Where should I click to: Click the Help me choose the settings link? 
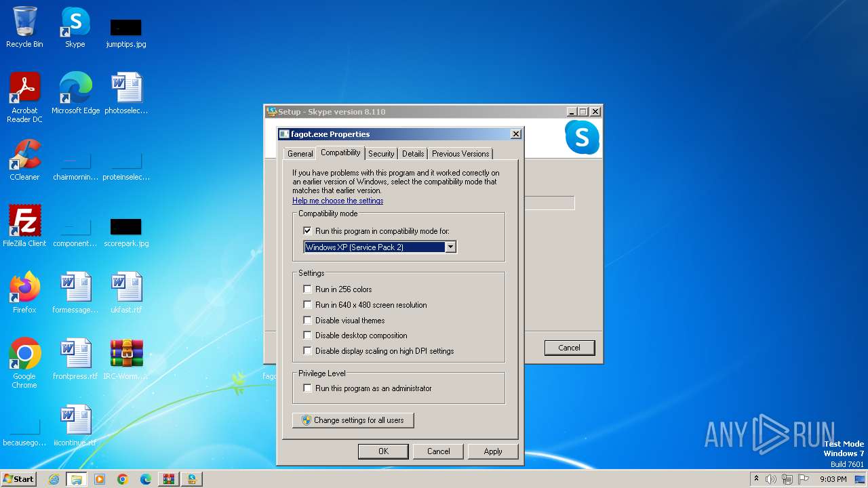[338, 201]
